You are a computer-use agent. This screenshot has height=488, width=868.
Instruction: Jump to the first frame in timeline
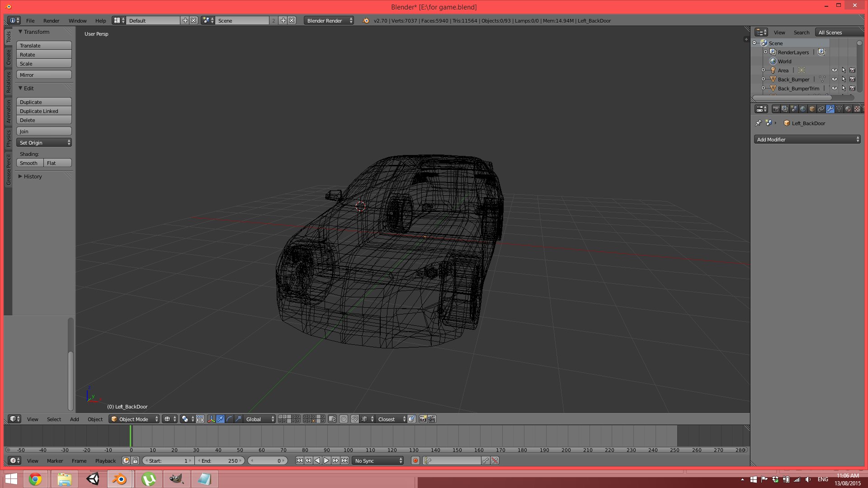click(x=299, y=460)
